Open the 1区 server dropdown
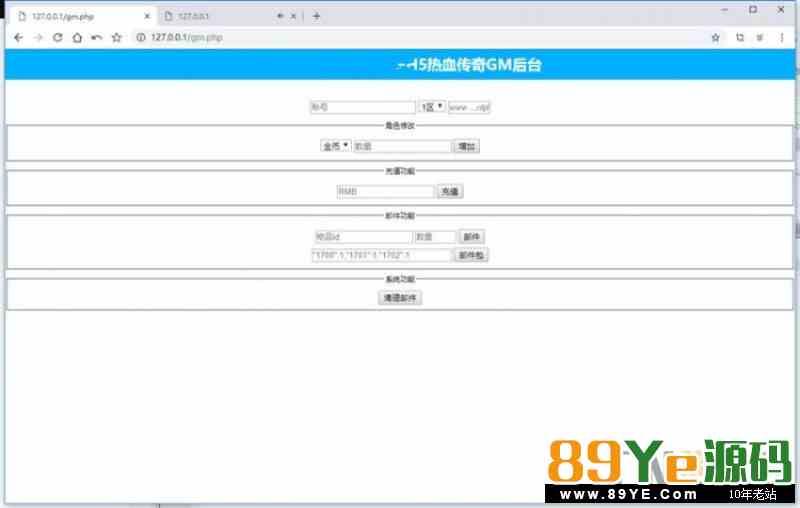The image size is (800, 508). 432,107
